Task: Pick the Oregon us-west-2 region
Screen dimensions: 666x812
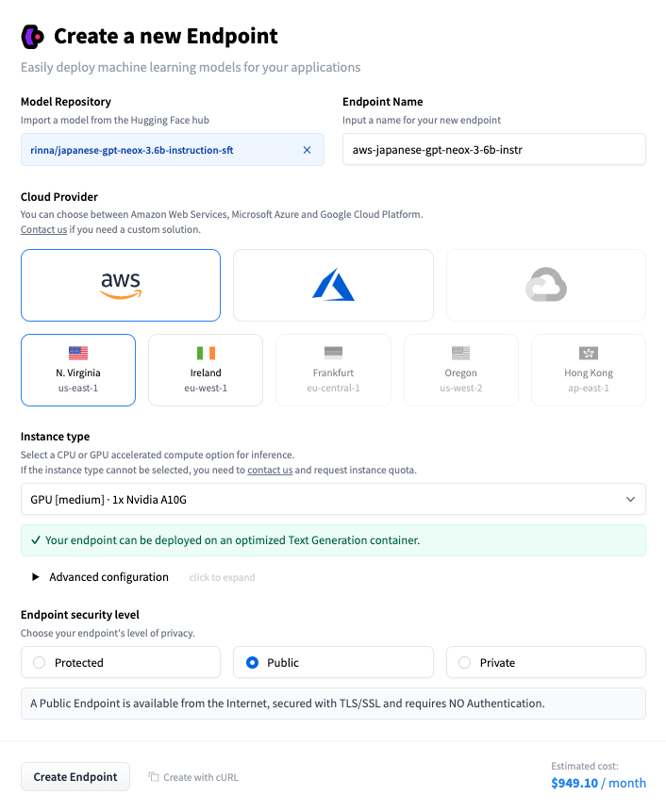Action: coord(460,370)
